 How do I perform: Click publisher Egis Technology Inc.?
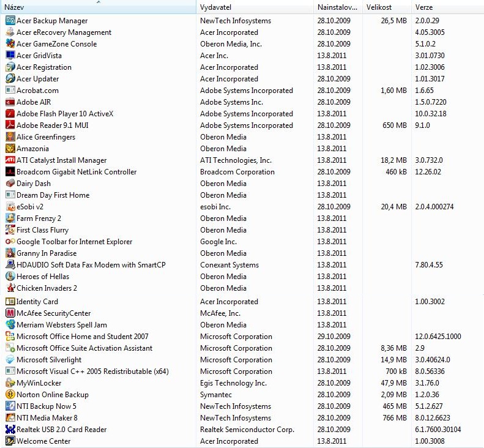click(x=233, y=383)
